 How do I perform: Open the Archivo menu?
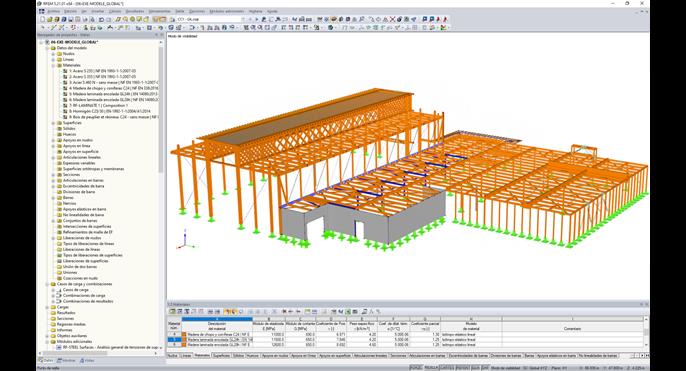point(54,11)
